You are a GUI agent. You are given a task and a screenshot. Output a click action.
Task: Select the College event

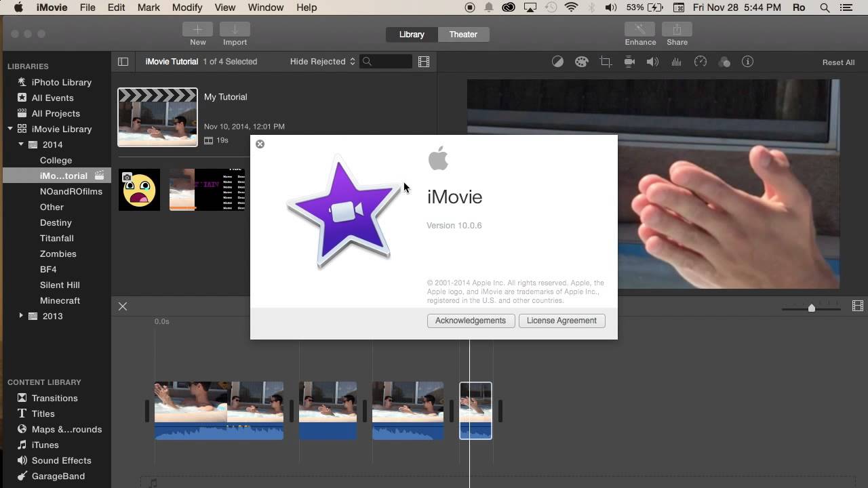(56, 161)
